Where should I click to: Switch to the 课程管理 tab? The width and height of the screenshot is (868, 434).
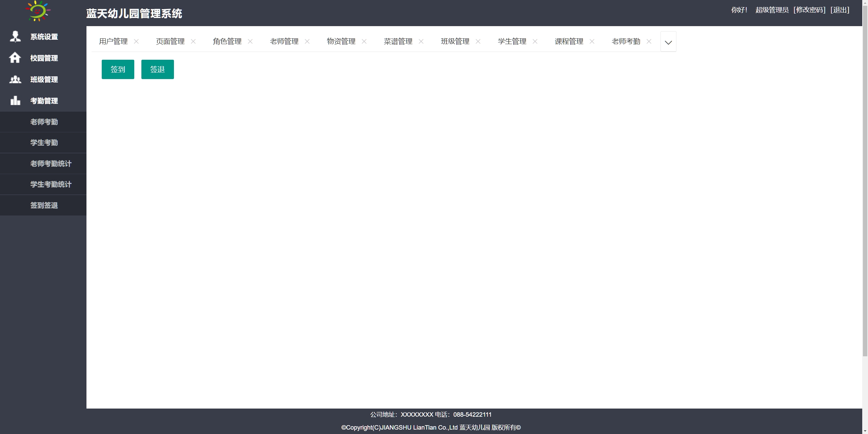pyautogui.click(x=569, y=41)
